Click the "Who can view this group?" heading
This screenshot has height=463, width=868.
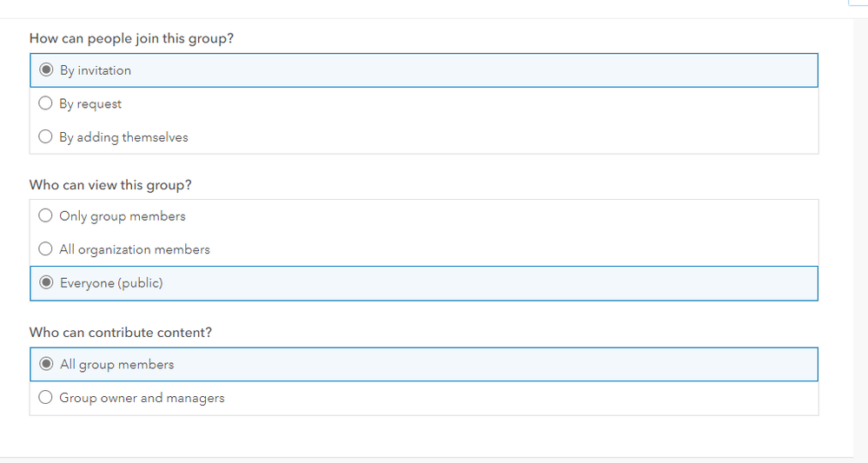[110, 185]
